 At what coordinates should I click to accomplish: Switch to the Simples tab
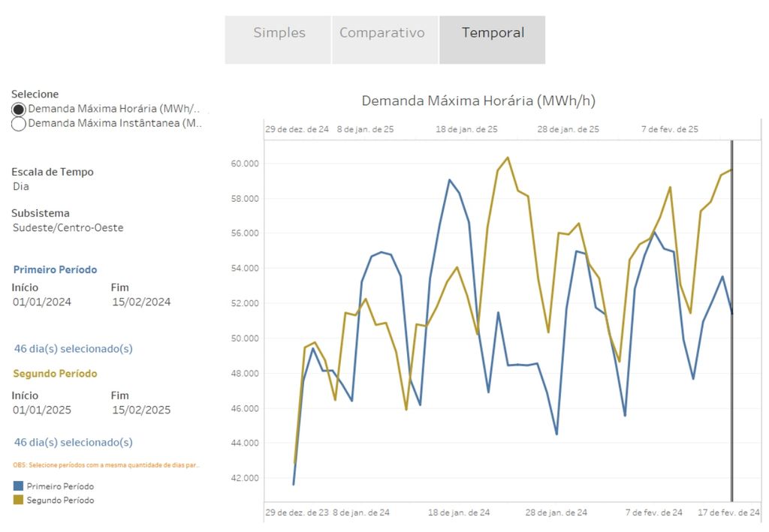tap(279, 33)
